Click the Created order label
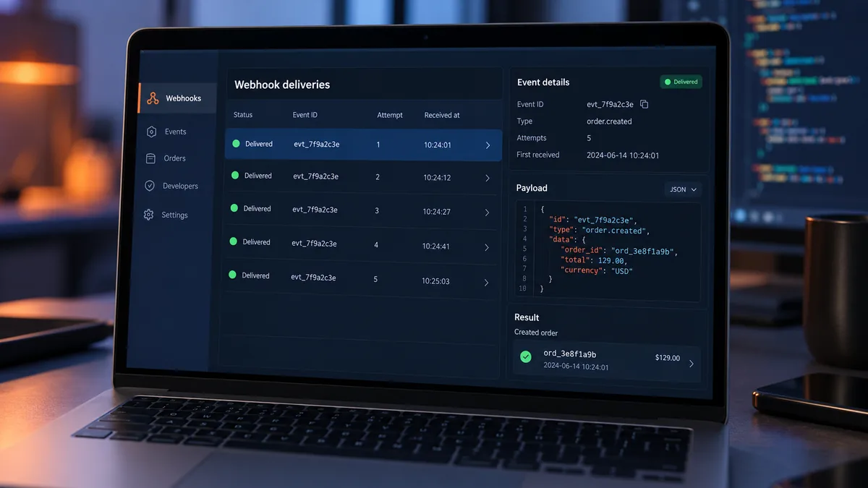 coord(536,333)
